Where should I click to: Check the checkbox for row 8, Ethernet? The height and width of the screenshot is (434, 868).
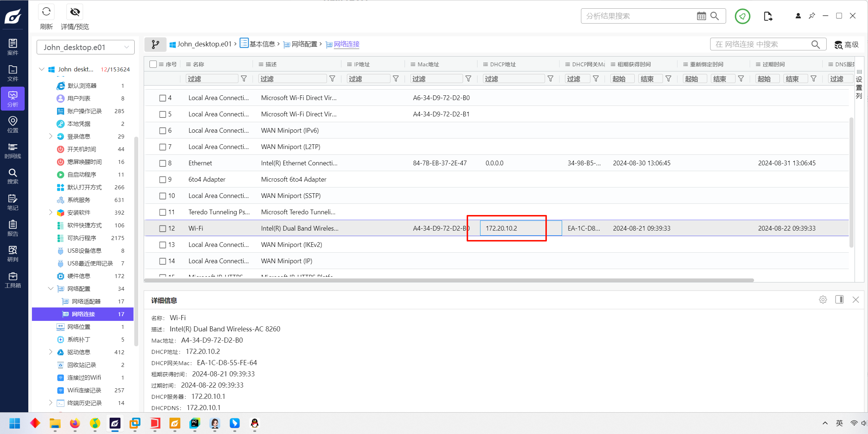tap(163, 163)
